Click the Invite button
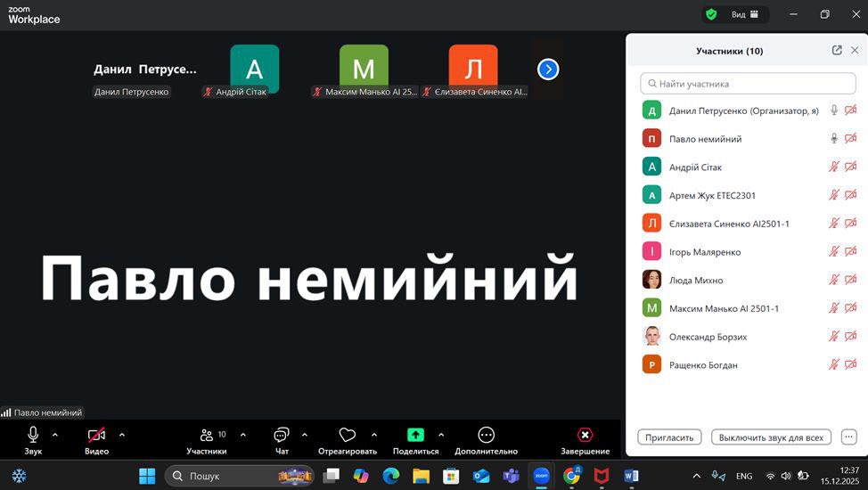 pyautogui.click(x=669, y=437)
